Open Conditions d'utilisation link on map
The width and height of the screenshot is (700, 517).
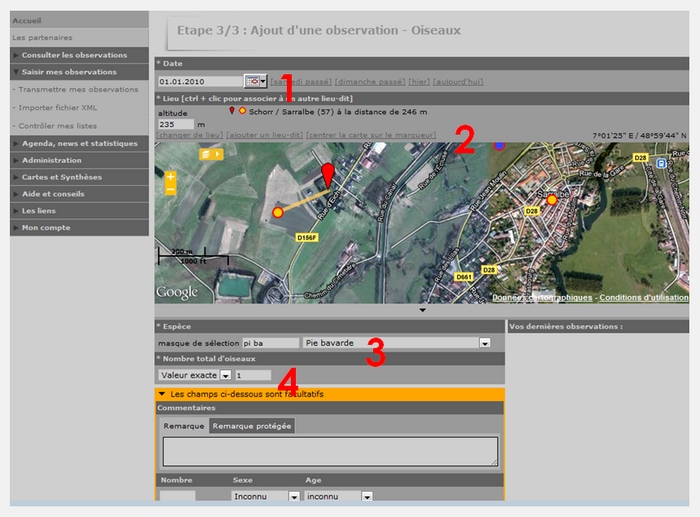(644, 297)
